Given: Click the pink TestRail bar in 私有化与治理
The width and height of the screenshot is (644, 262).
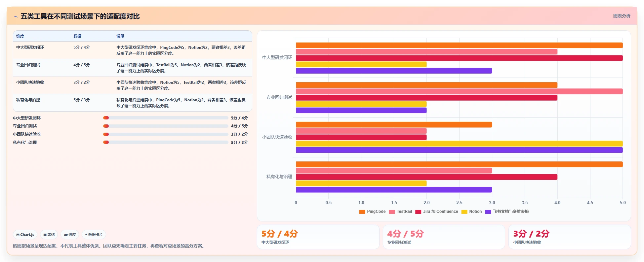Looking at the screenshot, I should coord(394,171).
